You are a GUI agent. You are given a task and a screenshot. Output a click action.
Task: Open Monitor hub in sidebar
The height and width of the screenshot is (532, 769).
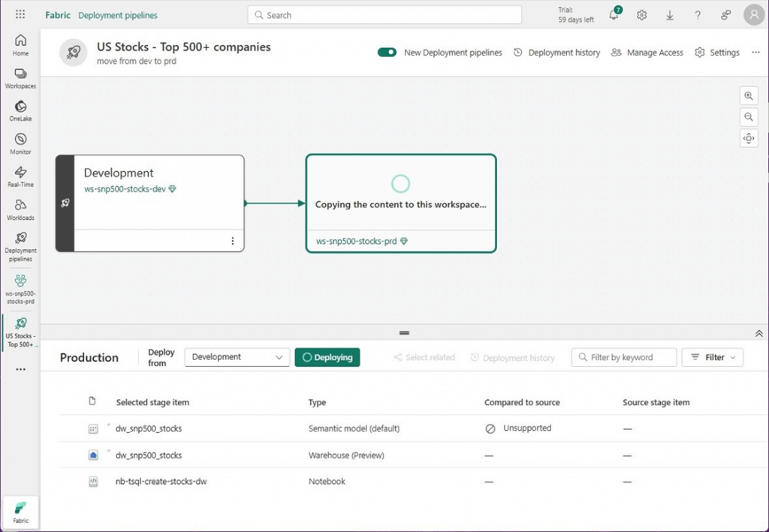pyautogui.click(x=20, y=144)
